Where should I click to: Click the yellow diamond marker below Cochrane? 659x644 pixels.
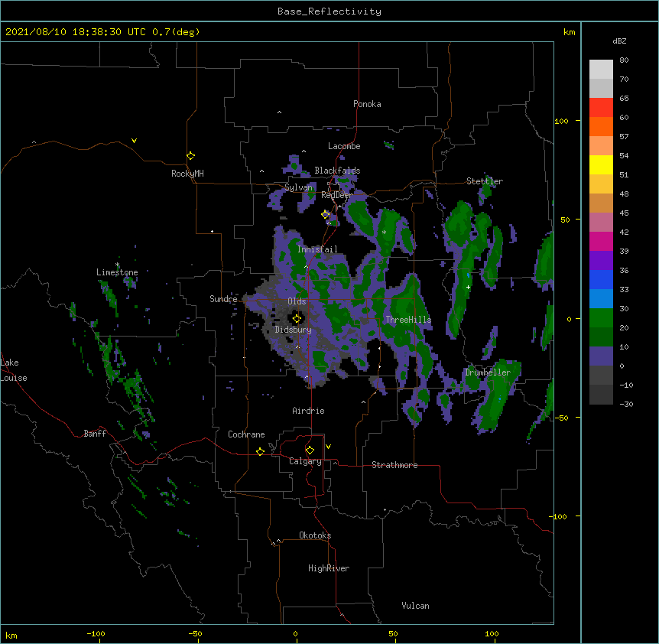260,451
